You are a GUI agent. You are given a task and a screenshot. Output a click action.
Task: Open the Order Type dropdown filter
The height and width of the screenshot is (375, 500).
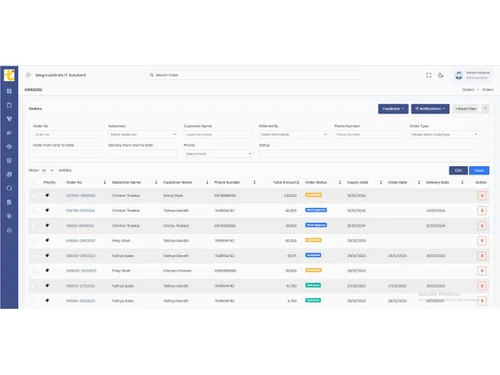pos(444,134)
